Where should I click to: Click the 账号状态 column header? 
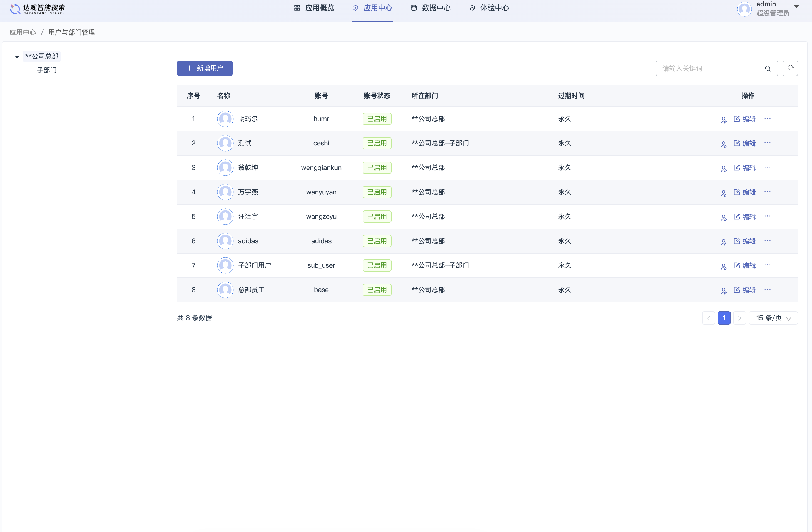point(377,96)
